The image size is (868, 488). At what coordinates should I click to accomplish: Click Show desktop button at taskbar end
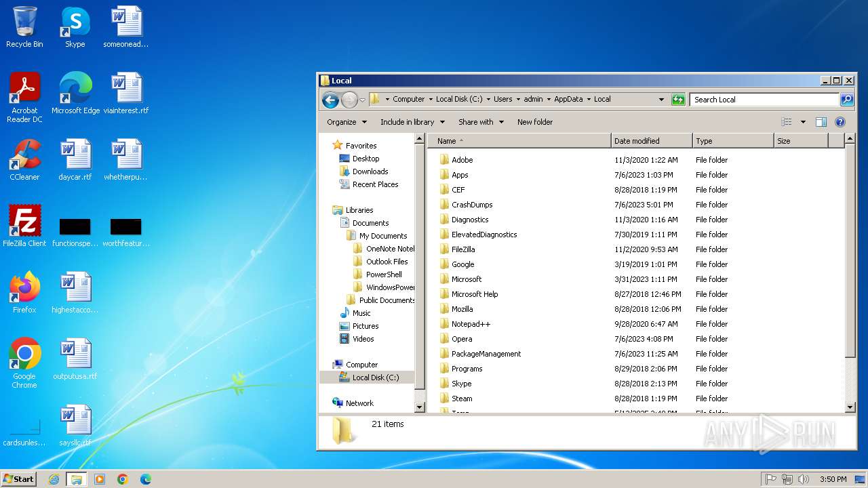861,479
